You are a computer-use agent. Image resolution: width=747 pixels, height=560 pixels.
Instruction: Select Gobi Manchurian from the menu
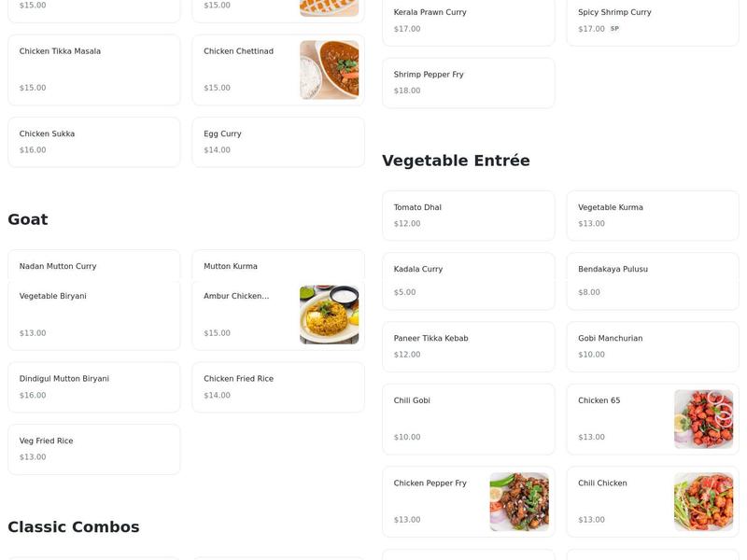(x=651, y=345)
